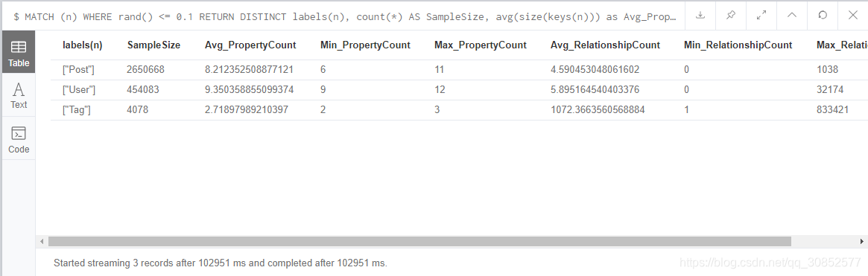Click the Avg_PropertyCount column header
This screenshot has height=276, width=868.
(250, 45)
